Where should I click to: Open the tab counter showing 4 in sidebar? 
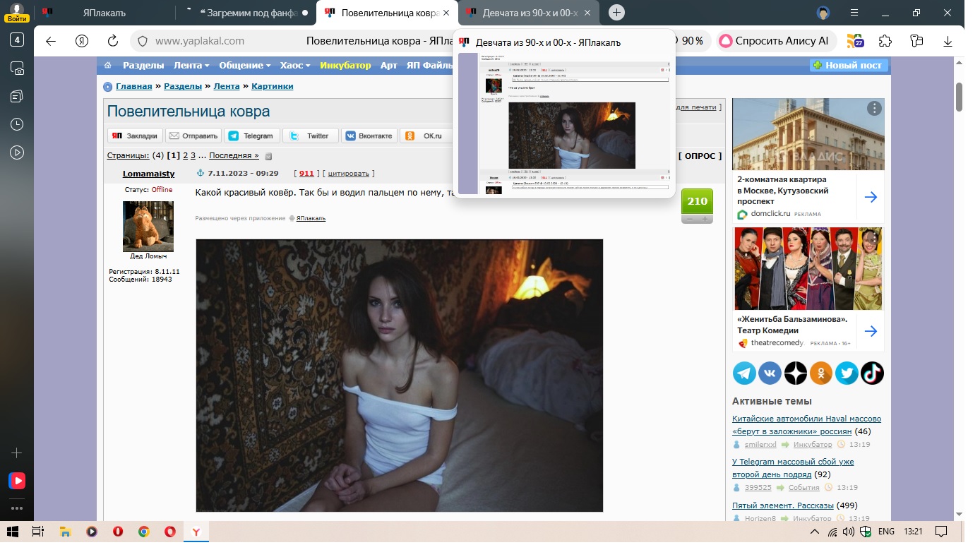pyautogui.click(x=17, y=40)
